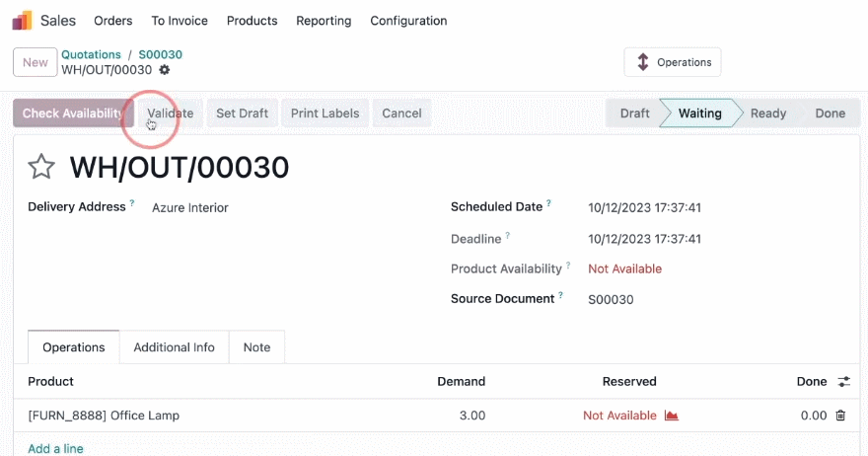Open the forecast chart icon next to Not Available
The width and height of the screenshot is (868, 456).
(671, 415)
